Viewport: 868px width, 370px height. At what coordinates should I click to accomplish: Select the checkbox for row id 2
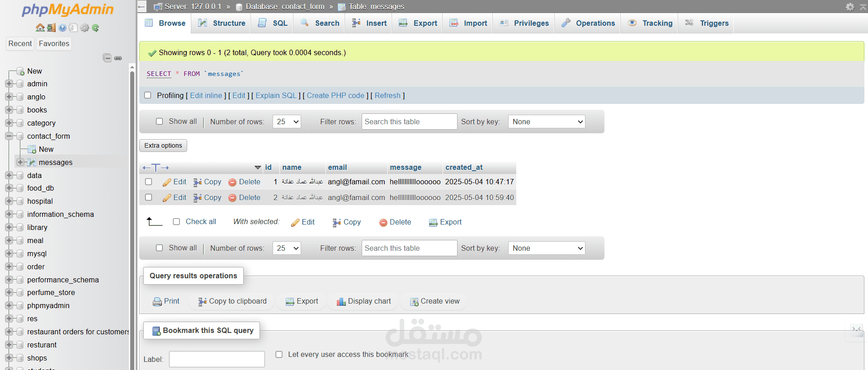click(x=148, y=197)
